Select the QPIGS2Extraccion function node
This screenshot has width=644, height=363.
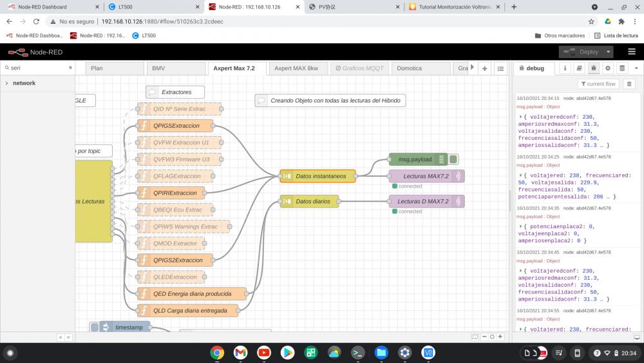click(175, 260)
